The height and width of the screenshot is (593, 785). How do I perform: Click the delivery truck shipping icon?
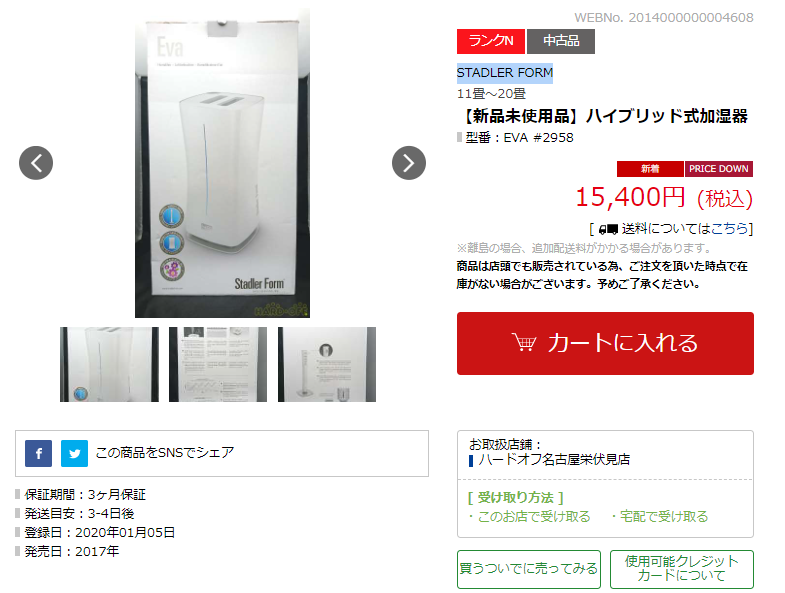(608, 229)
